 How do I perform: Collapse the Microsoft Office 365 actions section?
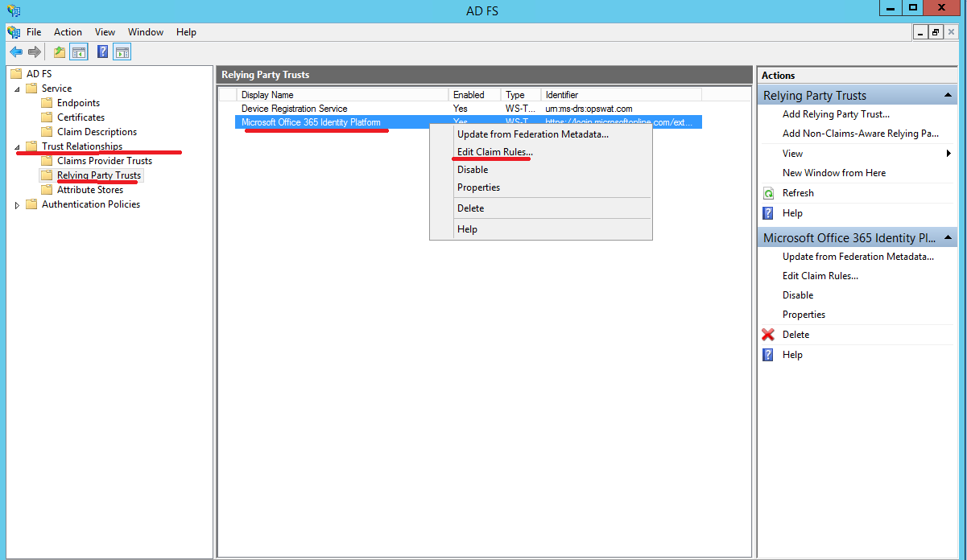pos(948,238)
